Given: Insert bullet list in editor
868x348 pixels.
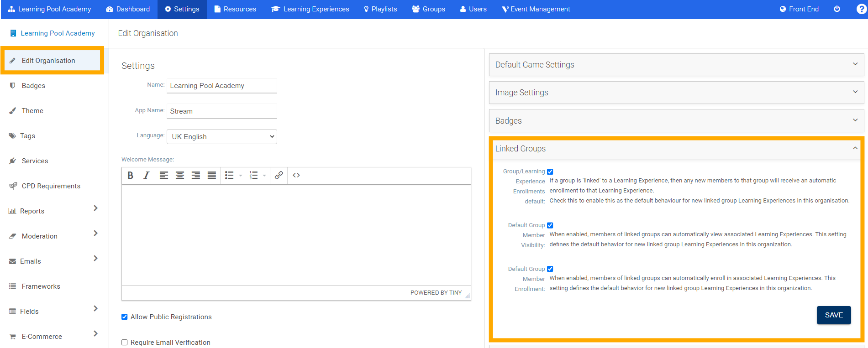Looking at the screenshot, I should point(229,176).
